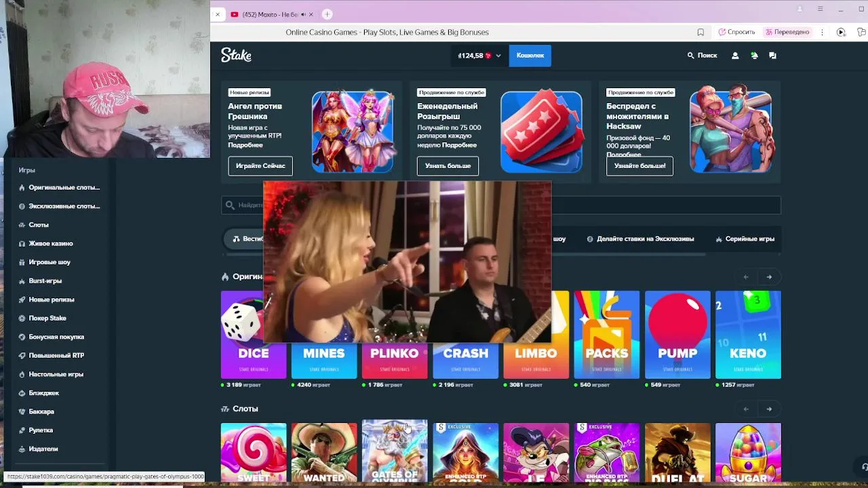Screen dimensions: 868x488
Task: Mute the YouTube tab audio icon
Action: pyautogui.click(x=303, y=14)
